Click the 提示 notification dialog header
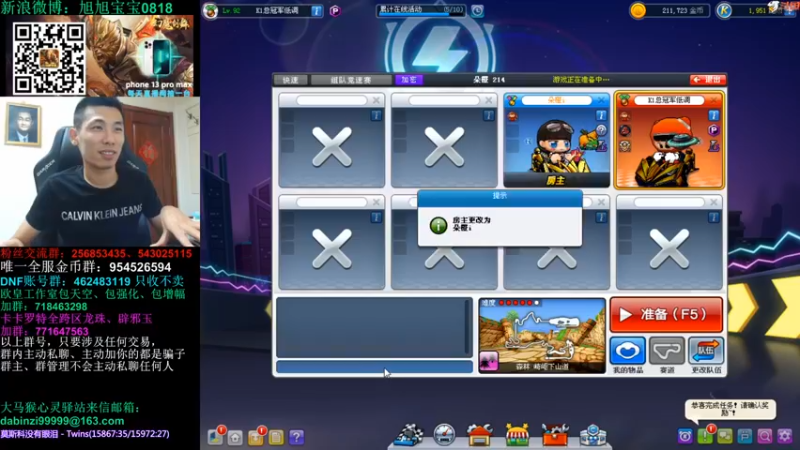Image resolution: width=800 pixels, height=450 pixels. 499,196
